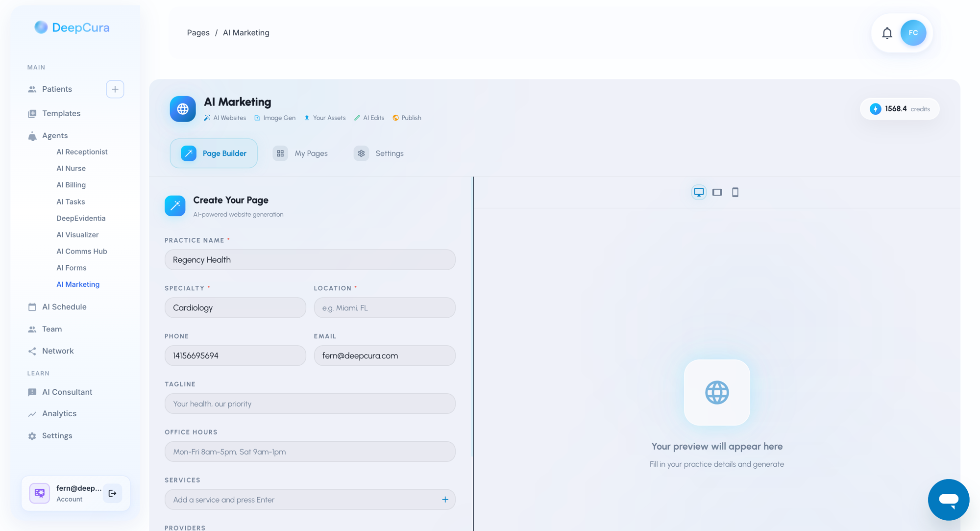The image size is (980, 531).
Task: Open Settings in the sidebar
Action: (57, 436)
